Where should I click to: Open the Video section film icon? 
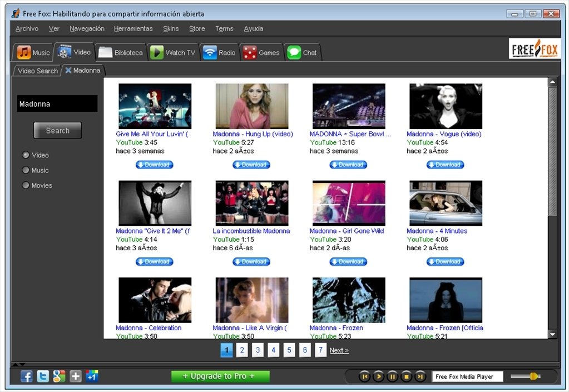[65, 52]
